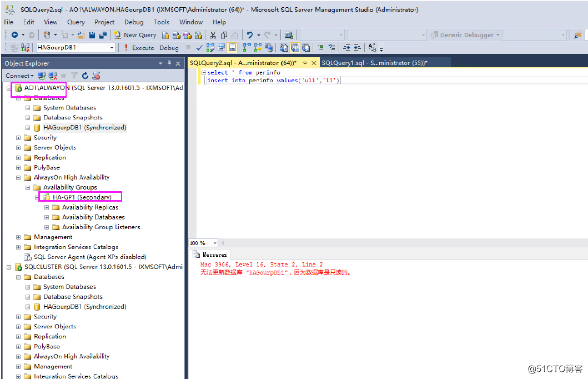Image resolution: width=588 pixels, height=379 pixels.
Task: Open the Undo history dropdown arrow
Action: [258, 35]
